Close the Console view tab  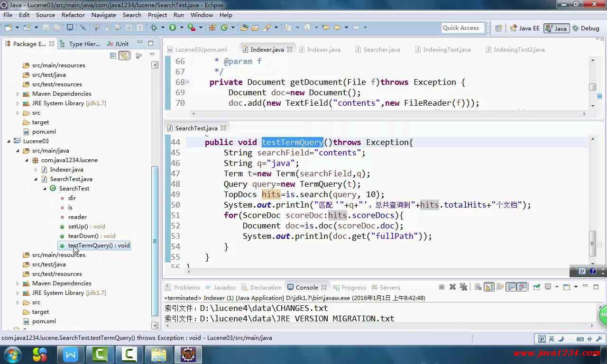[x=324, y=287]
